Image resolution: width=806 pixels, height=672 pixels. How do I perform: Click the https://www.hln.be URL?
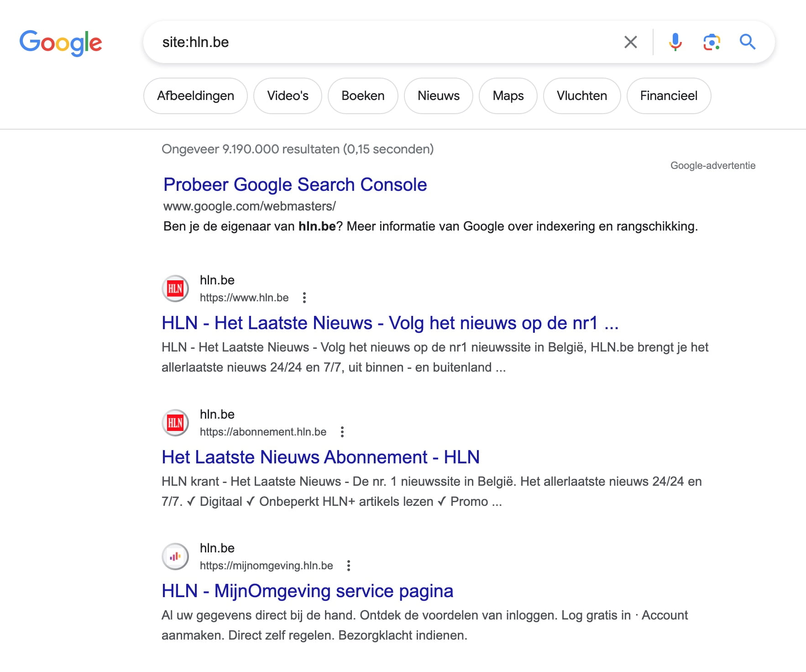[244, 298]
